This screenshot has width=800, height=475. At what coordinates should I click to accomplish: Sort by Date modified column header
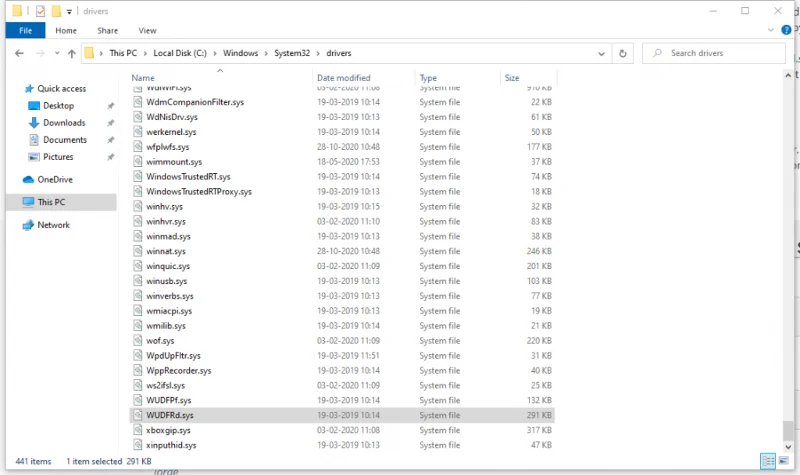click(x=343, y=78)
